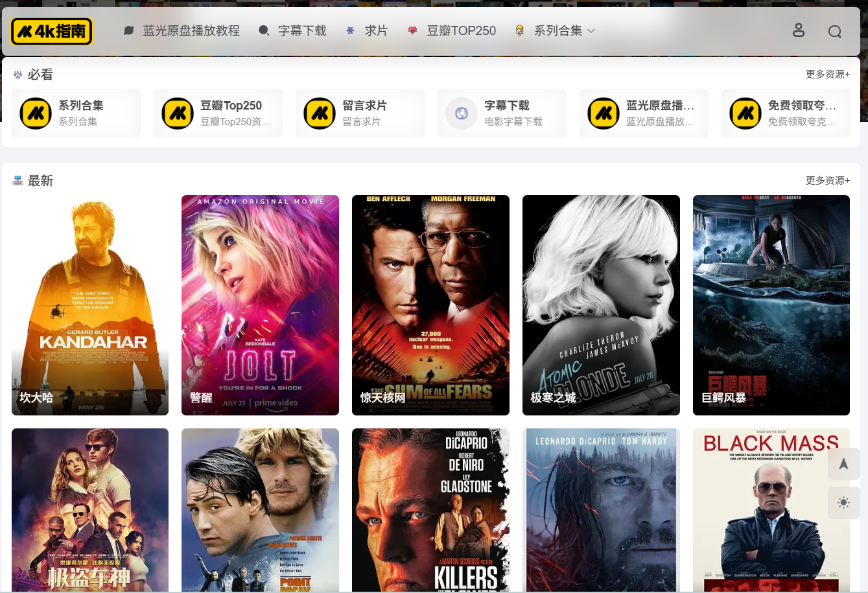This screenshot has height=593, width=868.
Task: Click the back-to-top arrow button
Action: pos(843,464)
